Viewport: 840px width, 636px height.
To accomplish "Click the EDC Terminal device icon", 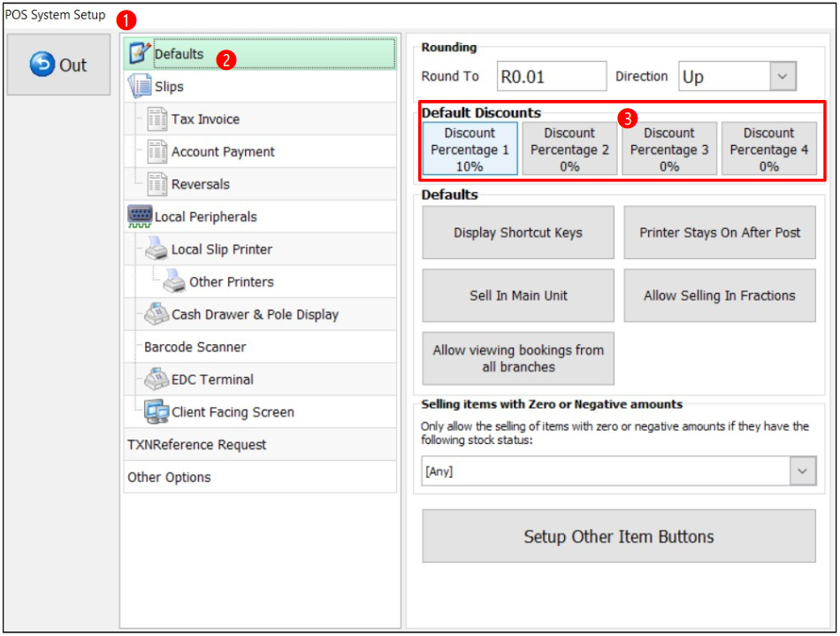I will coord(157,379).
